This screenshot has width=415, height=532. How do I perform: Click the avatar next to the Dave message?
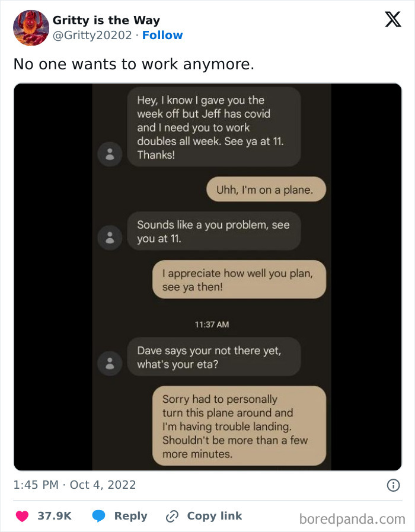110,363
